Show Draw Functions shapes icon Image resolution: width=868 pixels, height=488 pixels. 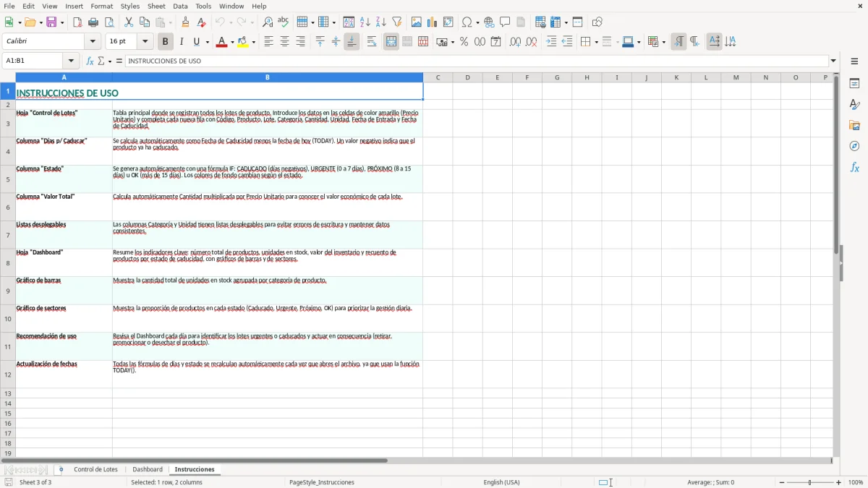(x=597, y=22)
